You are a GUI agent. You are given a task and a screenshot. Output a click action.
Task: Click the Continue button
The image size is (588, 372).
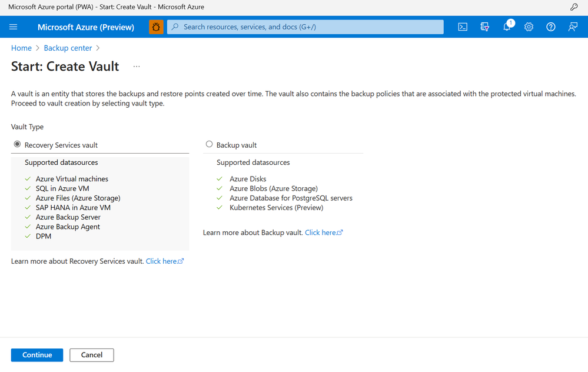click(x=37, y=355)
